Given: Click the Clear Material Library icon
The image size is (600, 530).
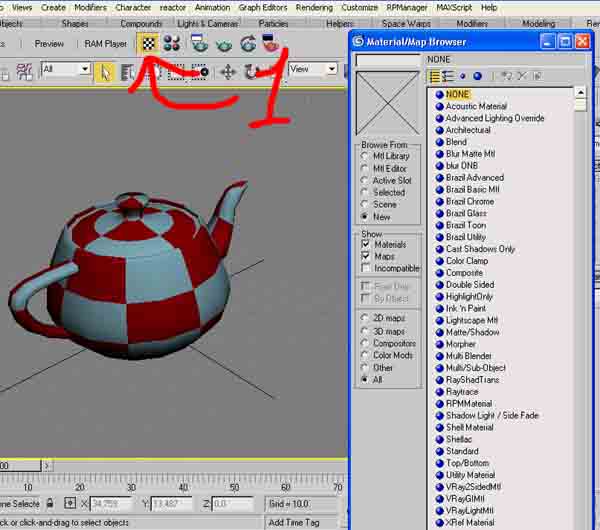Looking at the screenshot, I should point(537,76).
